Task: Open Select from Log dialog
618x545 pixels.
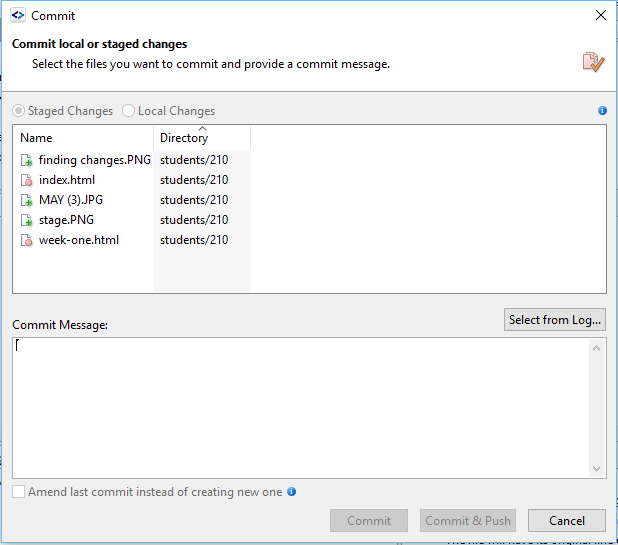Action: [555, 320]
